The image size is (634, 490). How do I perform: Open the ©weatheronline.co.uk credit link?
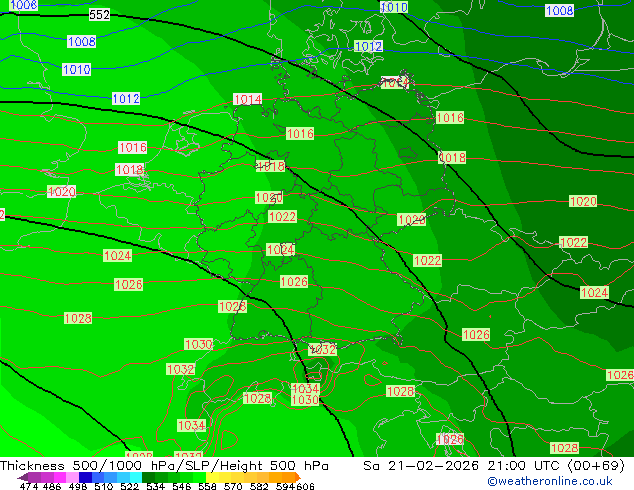click(549, 481)
